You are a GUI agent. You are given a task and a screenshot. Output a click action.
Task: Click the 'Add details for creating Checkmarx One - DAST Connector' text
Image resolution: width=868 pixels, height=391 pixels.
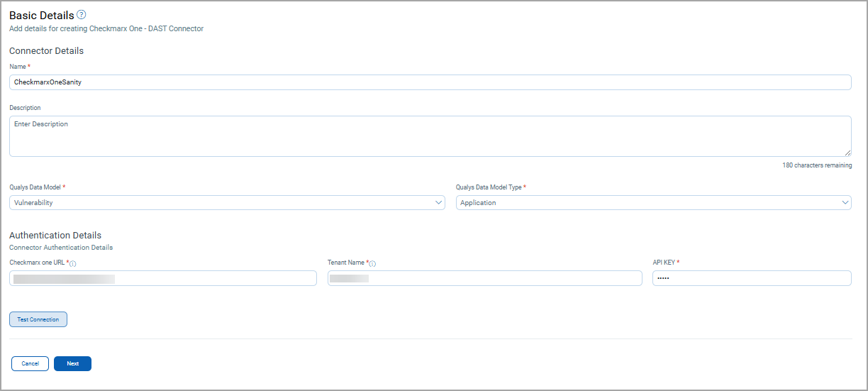106,29
